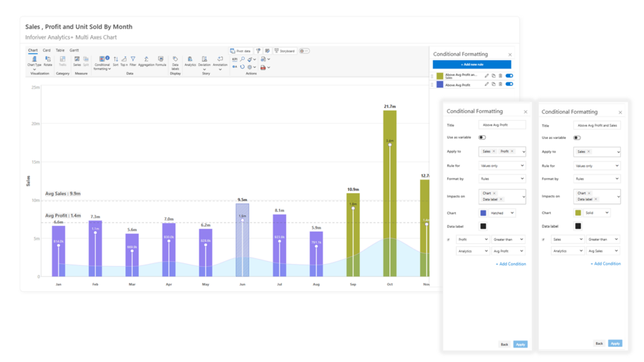Image resolution: width=644 pixels, height=362 pixels.
Task: Switch to the Card tab
Action: [x=47, y=50]
